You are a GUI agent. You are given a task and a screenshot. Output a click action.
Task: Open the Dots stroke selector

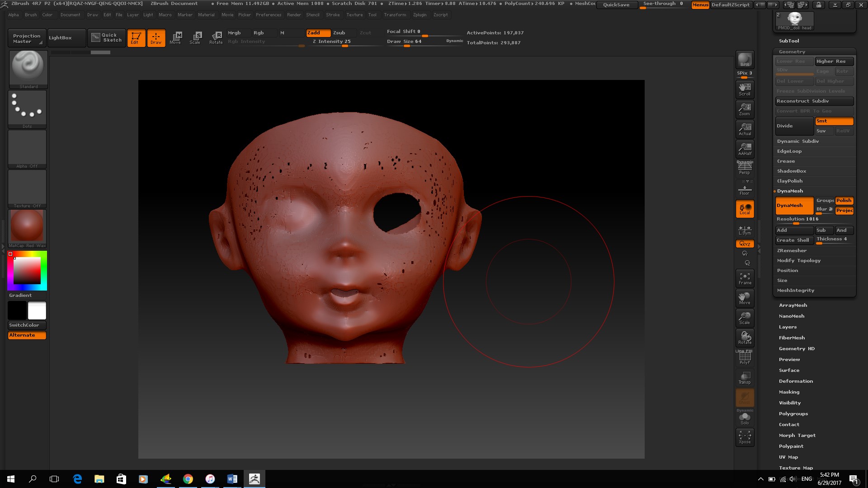(x=27, y=109)
